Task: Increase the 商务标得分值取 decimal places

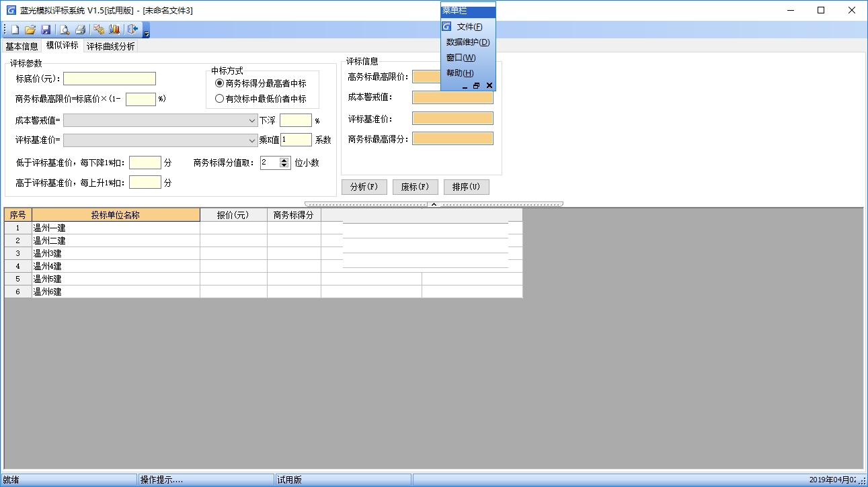Action: 284,160
